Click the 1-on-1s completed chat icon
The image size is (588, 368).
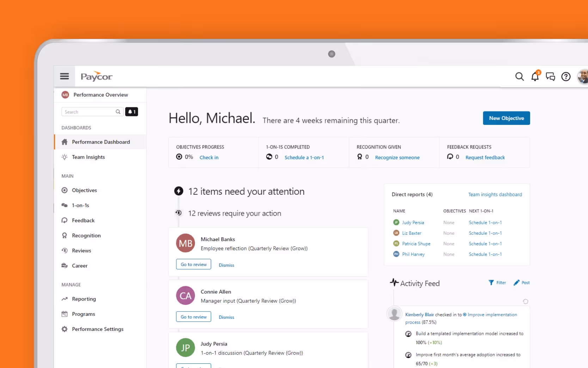(269, 157)
